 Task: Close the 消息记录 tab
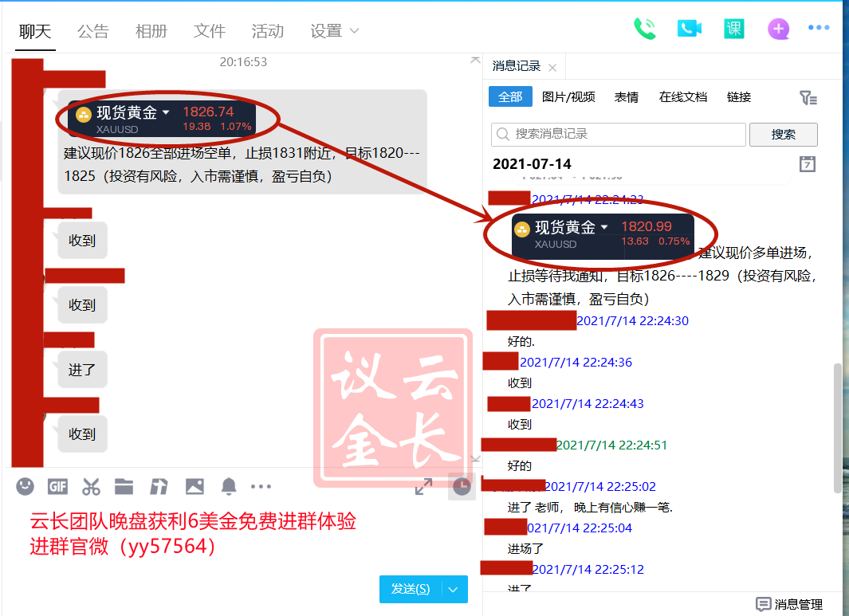[552, 68]
